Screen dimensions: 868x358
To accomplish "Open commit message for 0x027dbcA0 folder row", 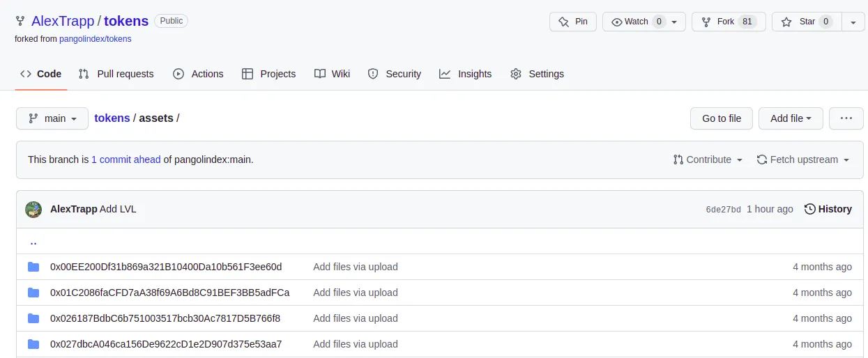I will (356, 344).
